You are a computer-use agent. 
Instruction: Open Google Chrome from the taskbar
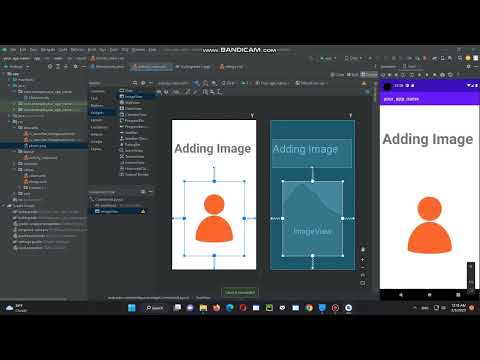tap(309, 308)
